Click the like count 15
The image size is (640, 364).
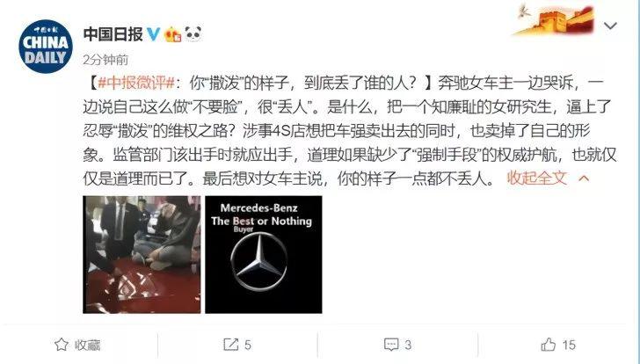point(569,345)
